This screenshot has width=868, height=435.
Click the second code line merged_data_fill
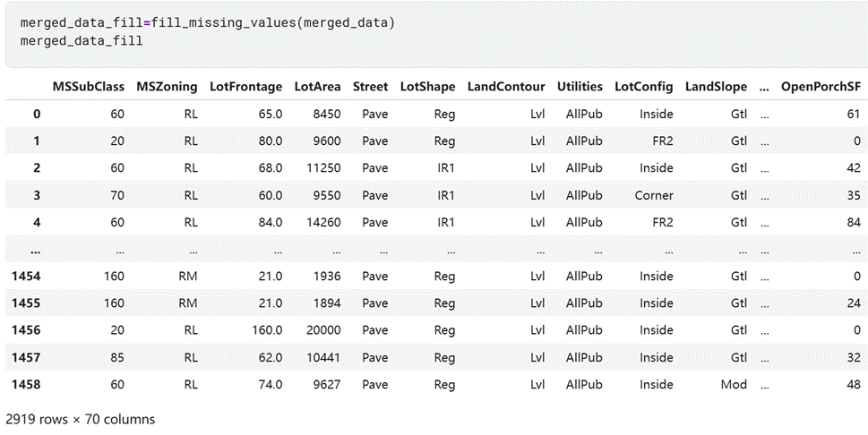pos(82,41)
